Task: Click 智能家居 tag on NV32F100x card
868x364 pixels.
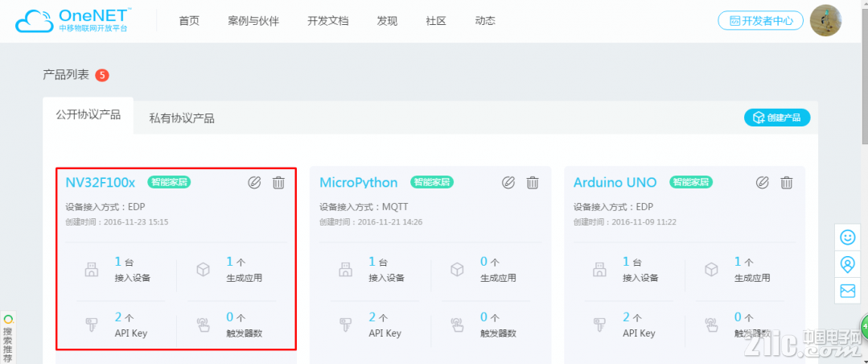Action: (169, 182)
